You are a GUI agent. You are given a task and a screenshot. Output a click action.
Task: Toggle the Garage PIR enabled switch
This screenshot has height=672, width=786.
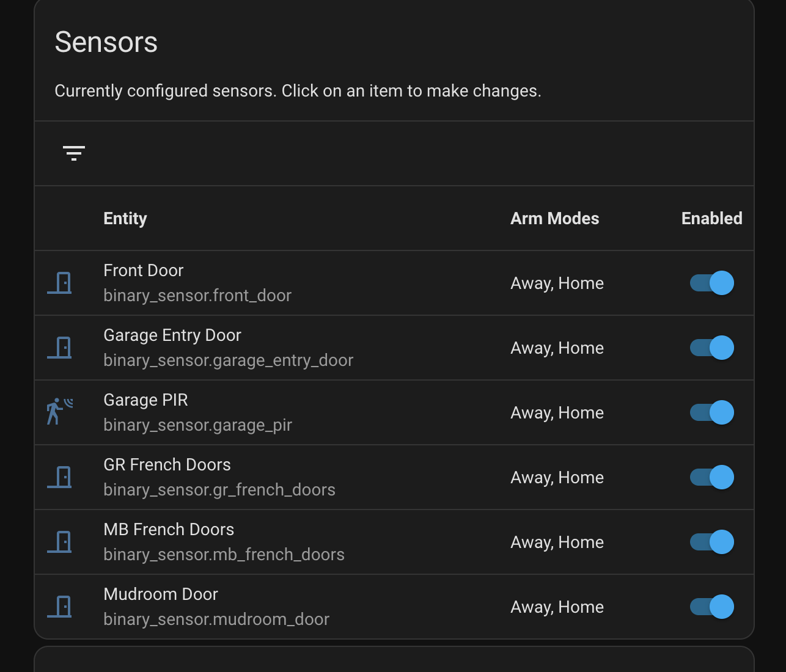711,412
